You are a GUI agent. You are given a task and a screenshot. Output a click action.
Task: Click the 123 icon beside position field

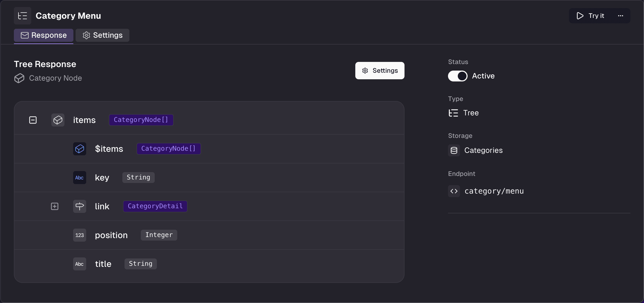pyautogui.click(x=80, y=235)
